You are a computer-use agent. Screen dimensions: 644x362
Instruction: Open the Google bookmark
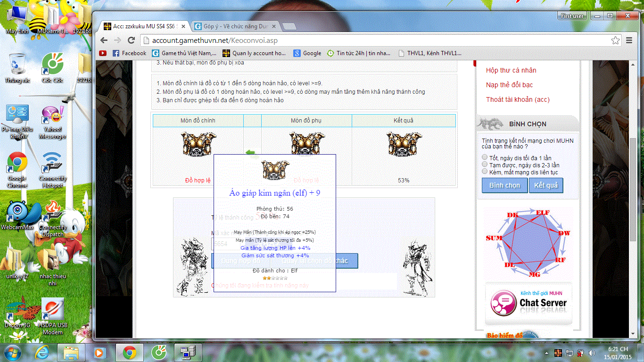point(307,53)
